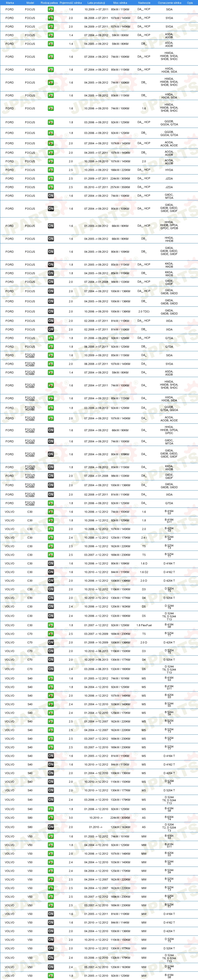Click diesel ON icon in Volvo C30 D3 row
Screen dimensions: 198x980
51,589
